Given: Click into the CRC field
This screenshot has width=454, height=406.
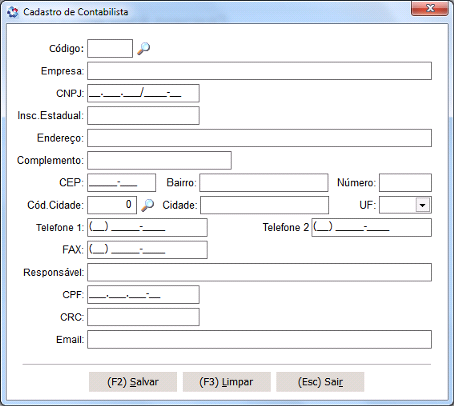Looking at the screenshot, I should point(143,317).
